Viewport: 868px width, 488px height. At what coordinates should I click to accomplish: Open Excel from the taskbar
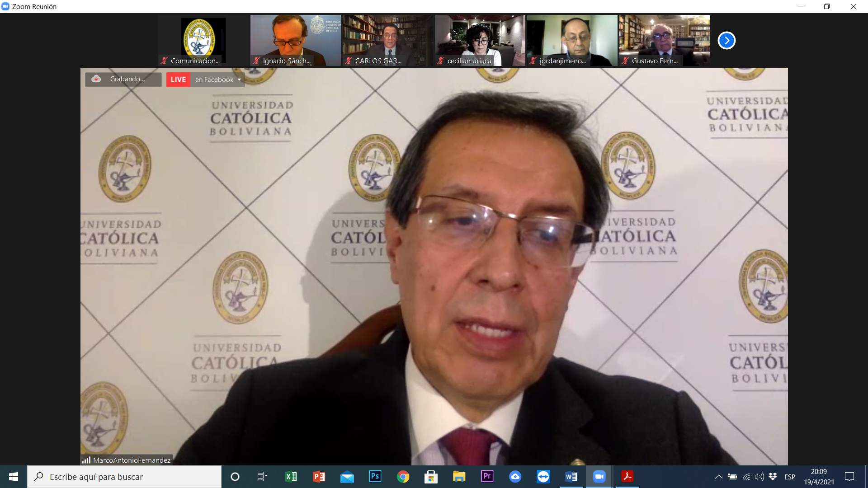pos(291,477)
